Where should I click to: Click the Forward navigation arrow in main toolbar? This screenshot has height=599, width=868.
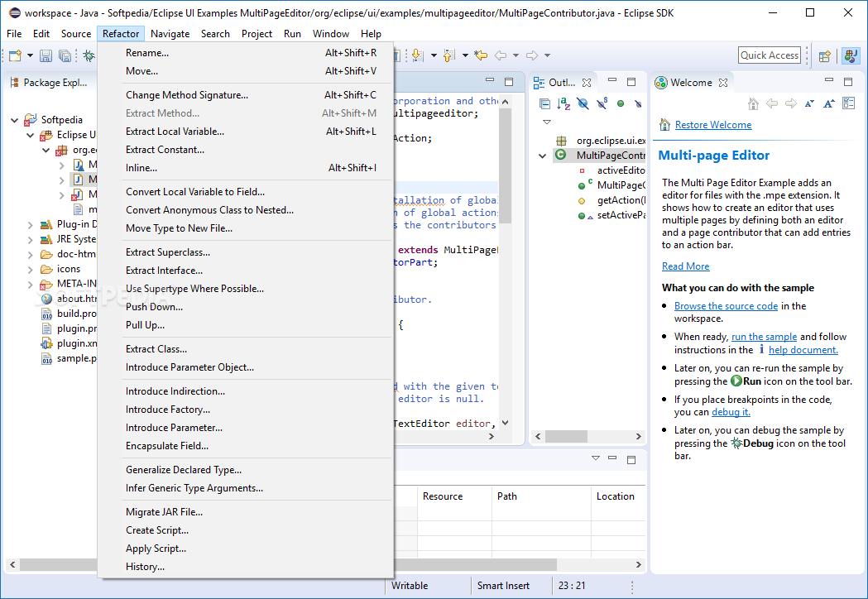532,55
